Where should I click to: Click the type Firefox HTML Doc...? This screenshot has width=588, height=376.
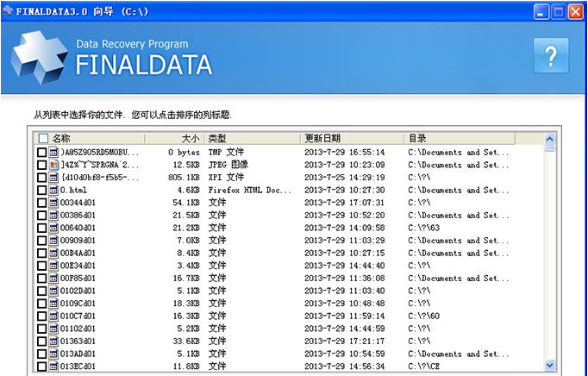[x=249, y=191]
